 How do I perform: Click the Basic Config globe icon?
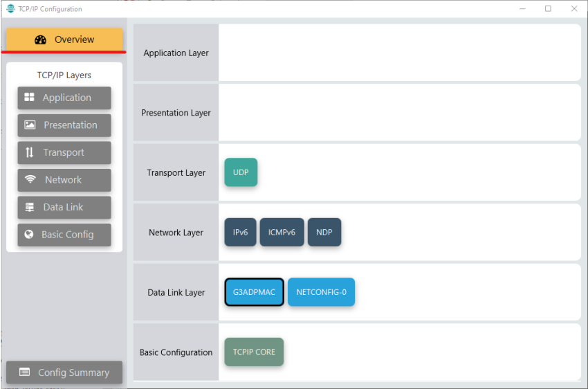[28, 235]
